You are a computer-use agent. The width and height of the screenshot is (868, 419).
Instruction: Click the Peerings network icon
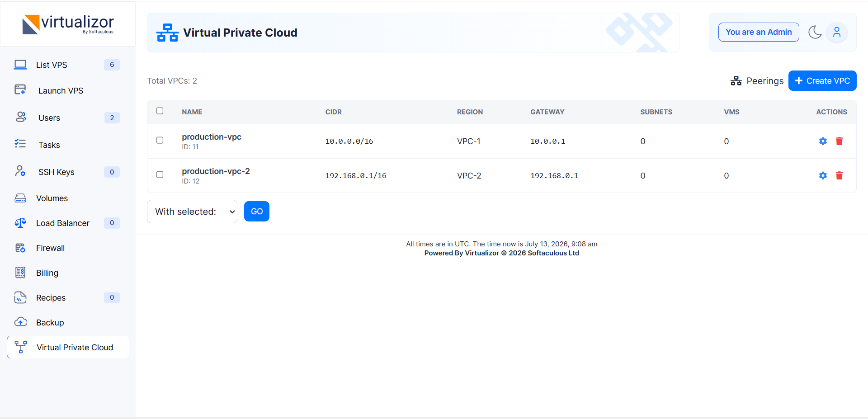[736, 81]
